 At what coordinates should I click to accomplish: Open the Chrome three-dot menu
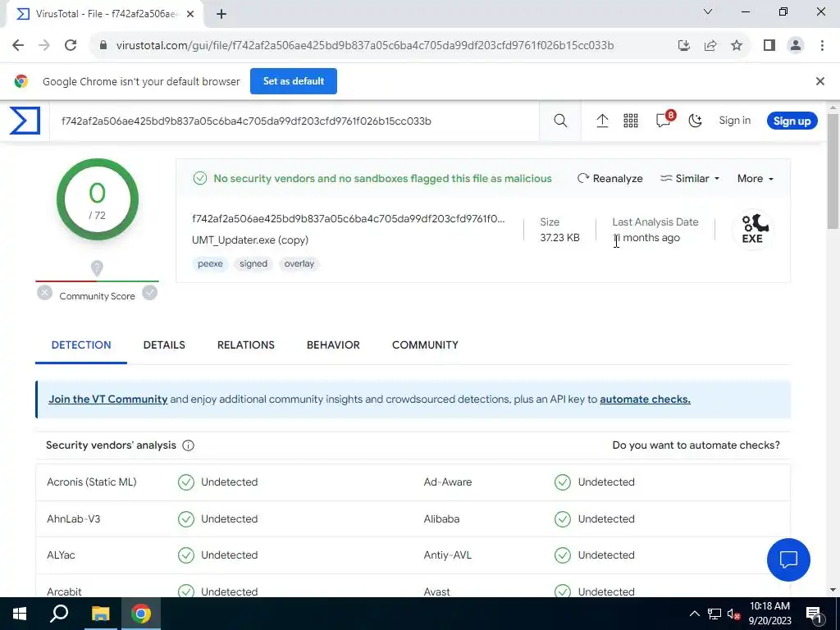[822, 45]
